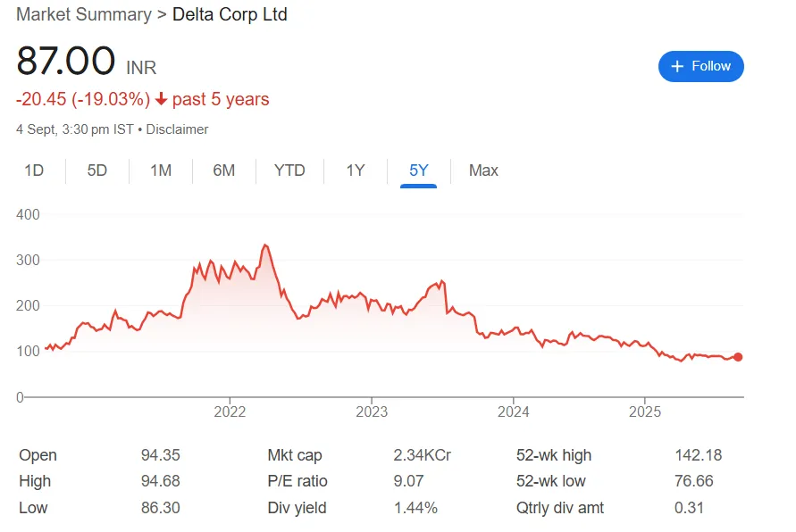The height and width of the screenshot is (532, 796).
Task: Open the 1Y chart view
Action: (x=355, y=170)
